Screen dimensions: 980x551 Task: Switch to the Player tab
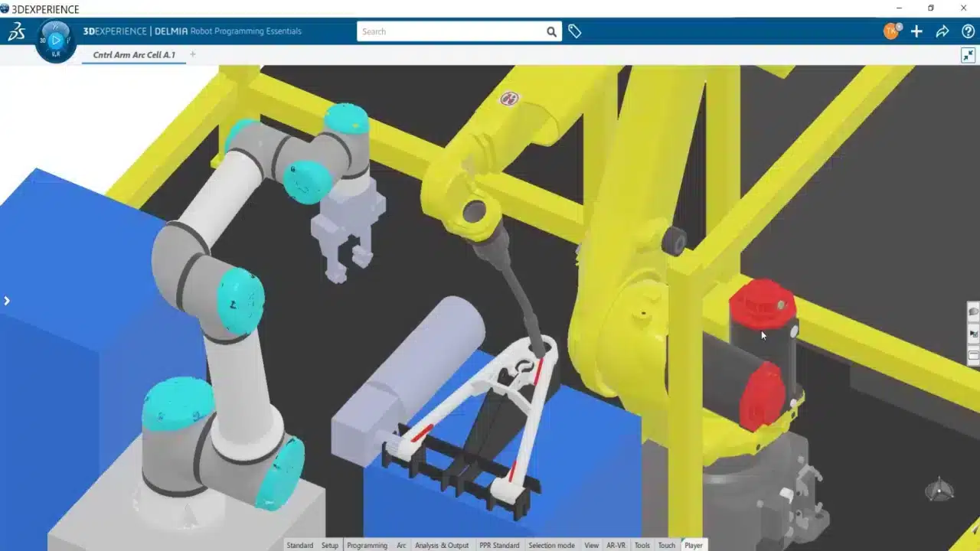pos(693,545)
